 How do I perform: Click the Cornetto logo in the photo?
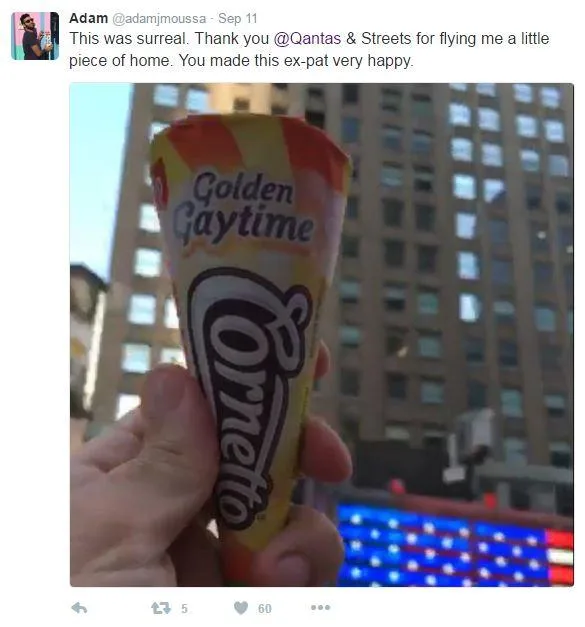[250, 398]
